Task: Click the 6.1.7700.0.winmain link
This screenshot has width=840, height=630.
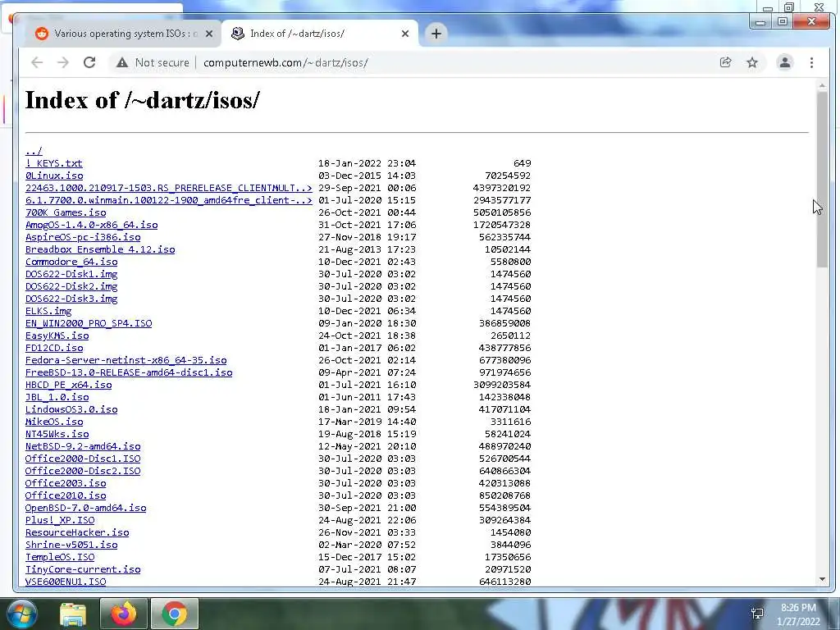Action: tap(169, 200)
